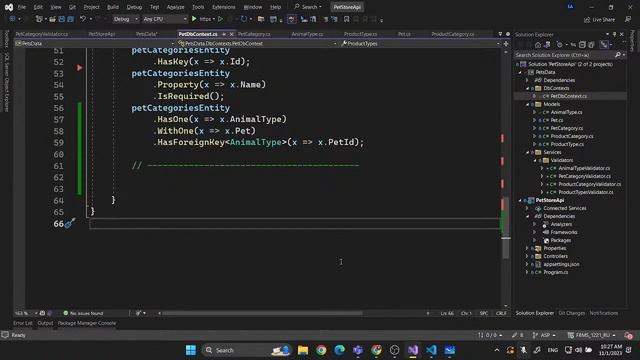The image size is (640, 360).
Task: Click Switch Views icon in Solution Explorer
Action: (x=547, y=44)
